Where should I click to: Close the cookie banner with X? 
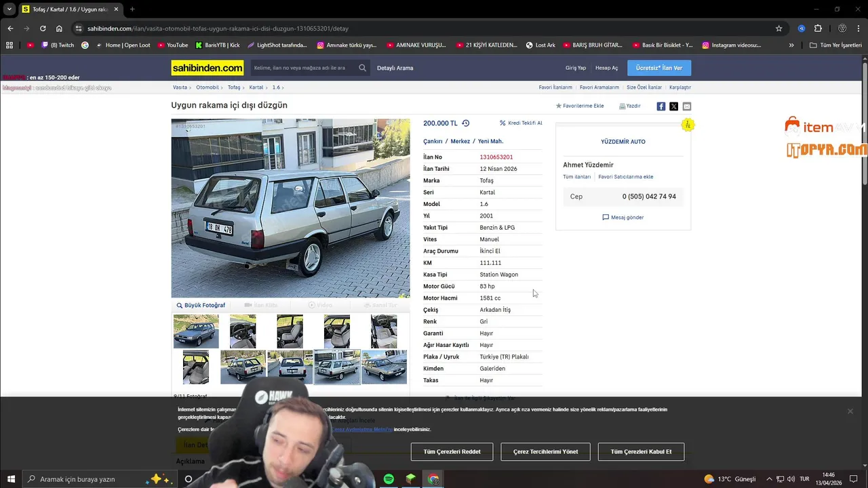tap(850, 411)
